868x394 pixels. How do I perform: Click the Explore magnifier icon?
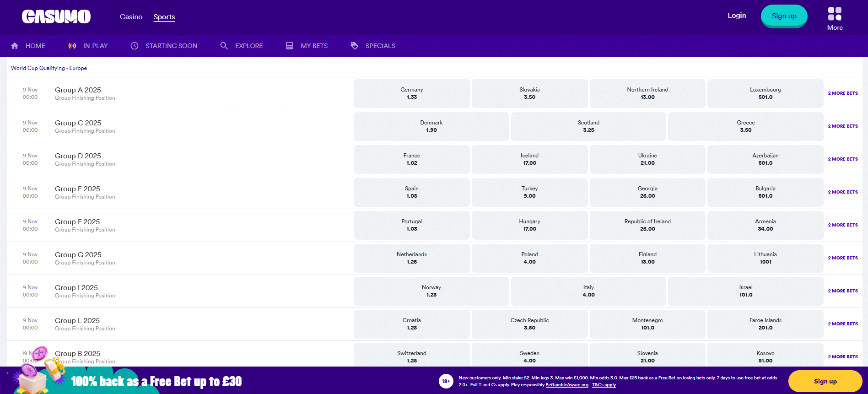224,46
